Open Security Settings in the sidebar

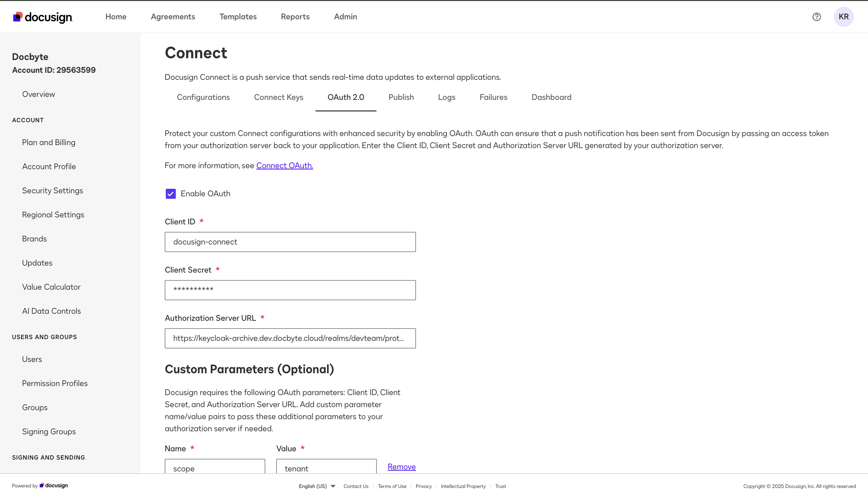[52, 191]
